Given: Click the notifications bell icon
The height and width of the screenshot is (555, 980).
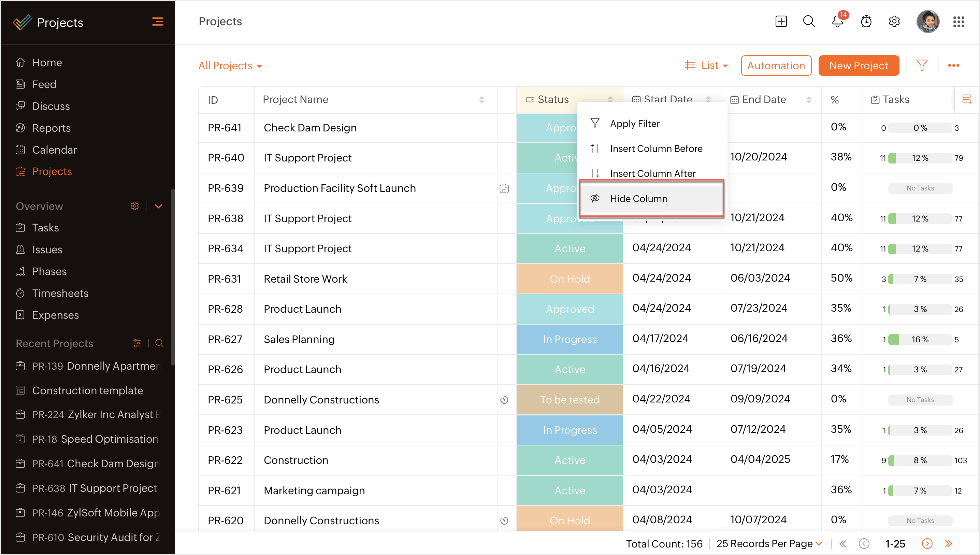Looking at the screenshot, I should coord(837,22).
